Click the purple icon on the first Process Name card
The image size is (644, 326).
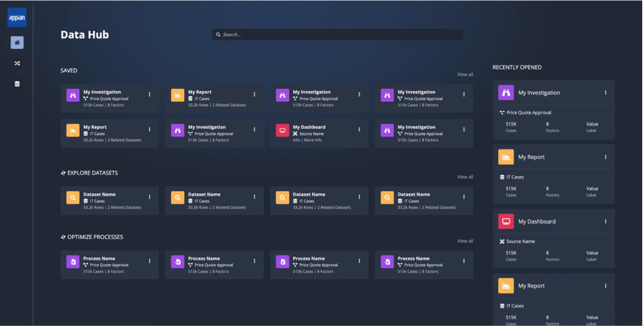tap(73, 261)
